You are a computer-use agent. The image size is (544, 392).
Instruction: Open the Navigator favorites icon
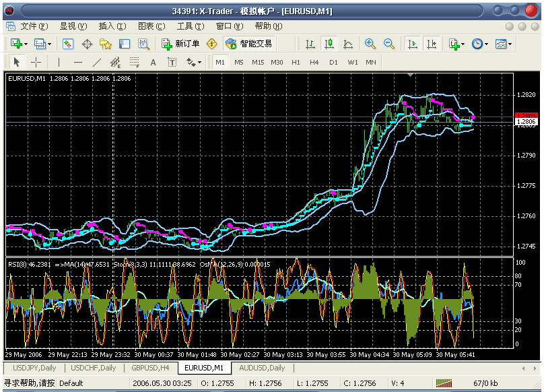(x=106, y=44)
